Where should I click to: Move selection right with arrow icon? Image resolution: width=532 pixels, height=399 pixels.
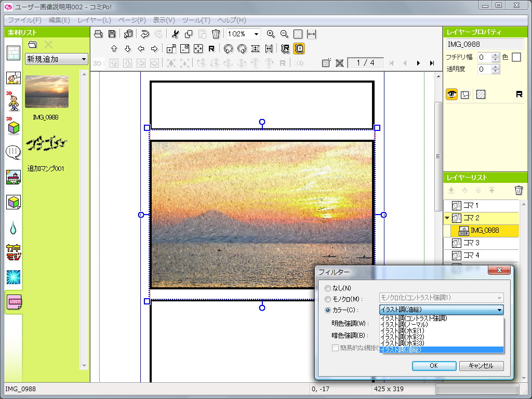[x=154, y=48]
